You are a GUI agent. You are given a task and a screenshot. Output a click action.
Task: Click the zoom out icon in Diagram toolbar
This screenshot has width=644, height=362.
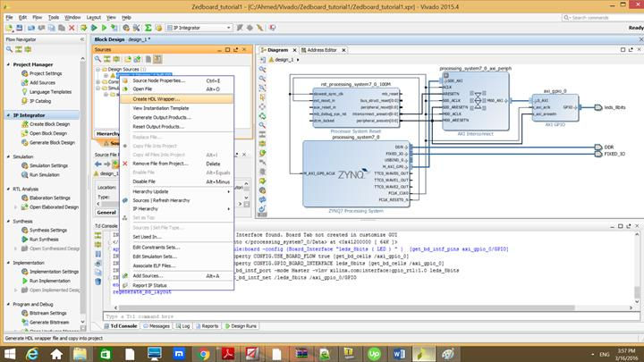(262, 79)
